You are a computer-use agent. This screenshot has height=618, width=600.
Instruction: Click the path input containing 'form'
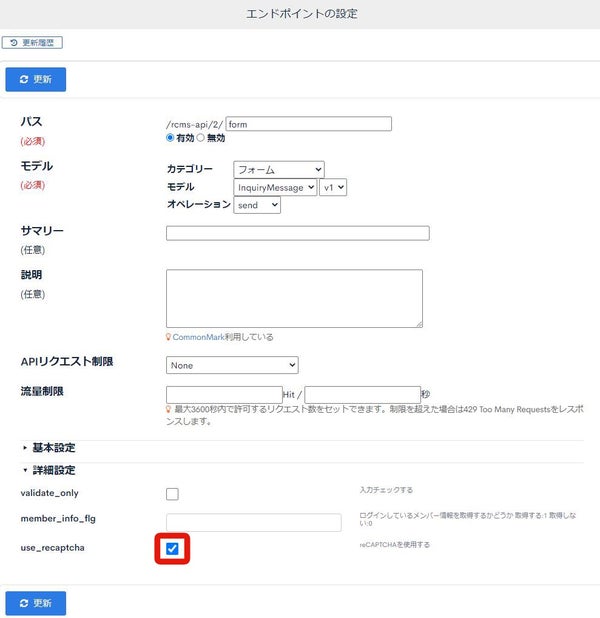(x=309, y=124)
